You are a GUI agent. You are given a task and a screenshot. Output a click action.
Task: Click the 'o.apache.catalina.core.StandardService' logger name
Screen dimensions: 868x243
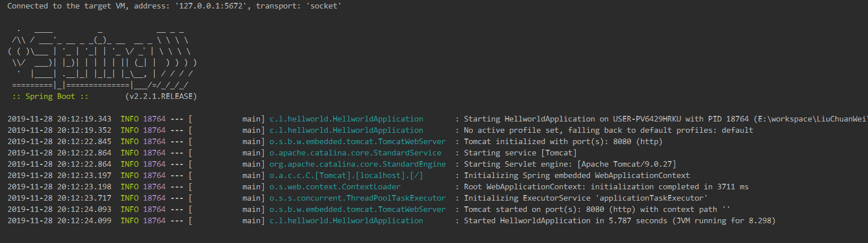coord(355,153)
